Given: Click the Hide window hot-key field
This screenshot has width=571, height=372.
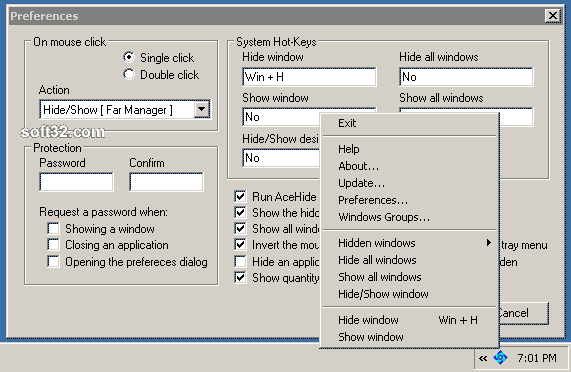Looking at the screenshot, I should click(x=309, y=77).
